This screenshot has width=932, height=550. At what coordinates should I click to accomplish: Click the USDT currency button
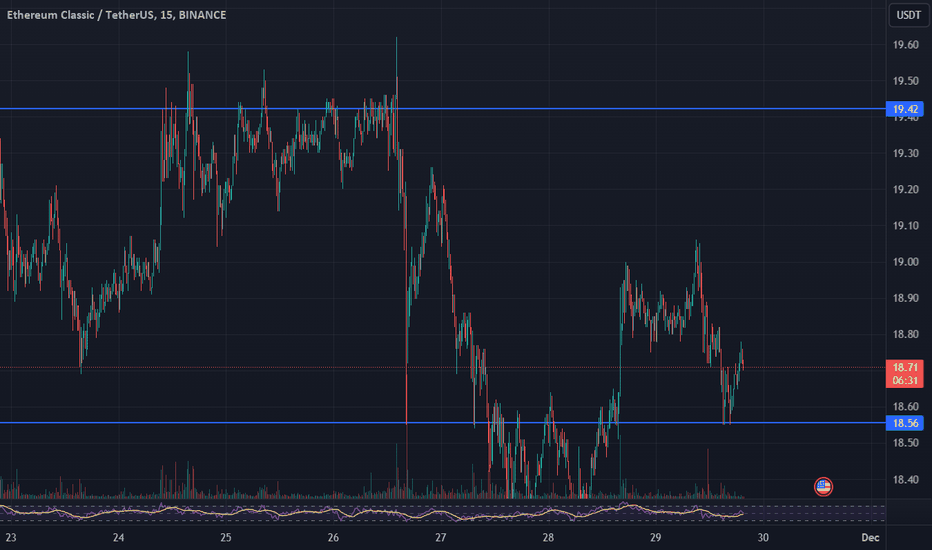coord(908,15)
